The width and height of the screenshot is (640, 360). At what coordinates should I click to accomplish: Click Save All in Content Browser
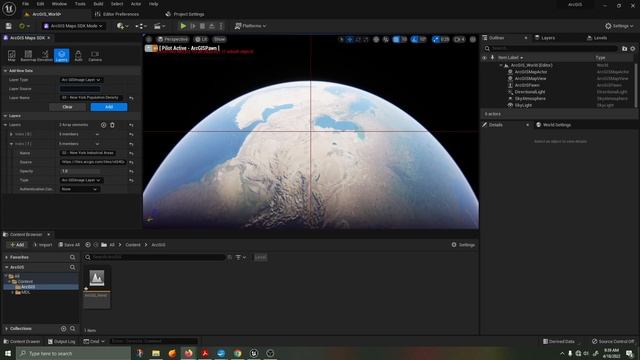(69, 245)
